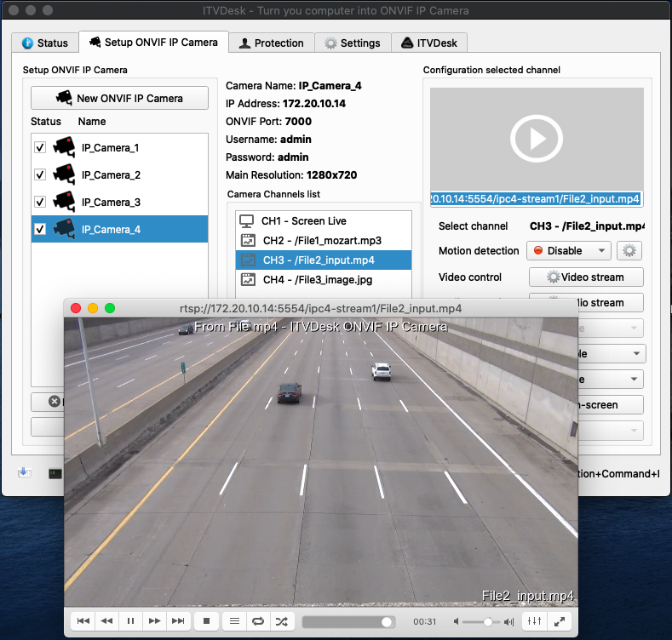Click the Video stream button
The width and height of the screenshot is (672, 640).
click(x=586, y=277)
